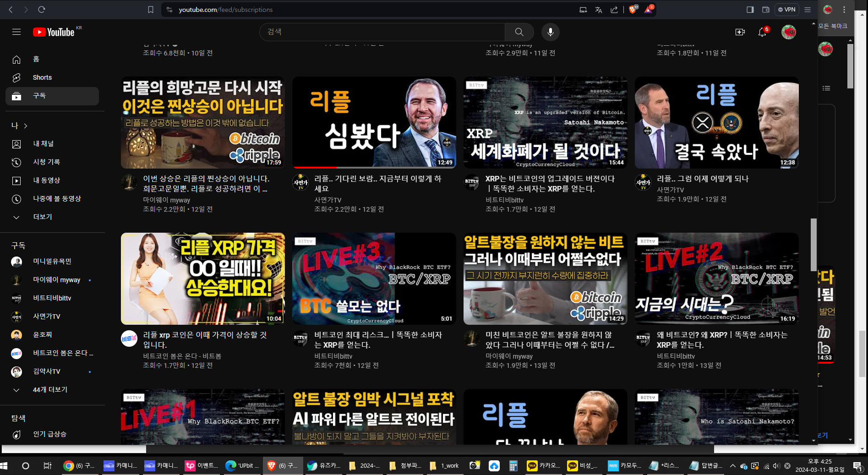Click the address bar URL

225,9
